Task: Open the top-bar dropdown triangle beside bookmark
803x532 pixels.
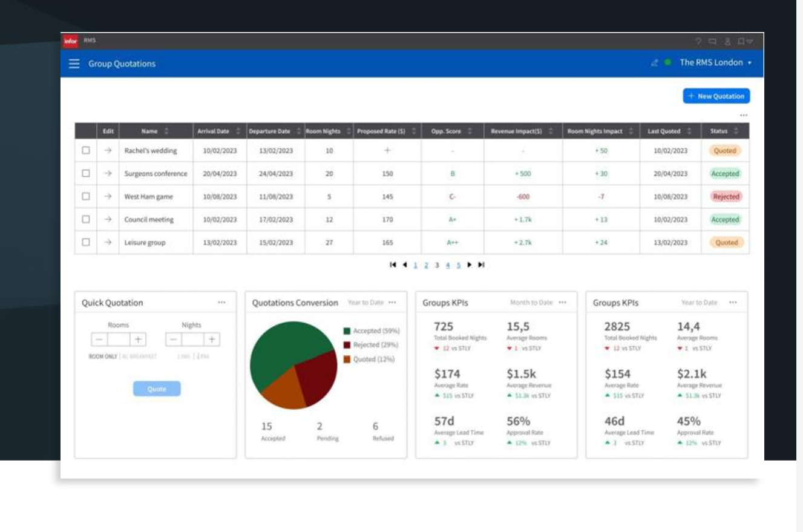Action: (750, 42)
